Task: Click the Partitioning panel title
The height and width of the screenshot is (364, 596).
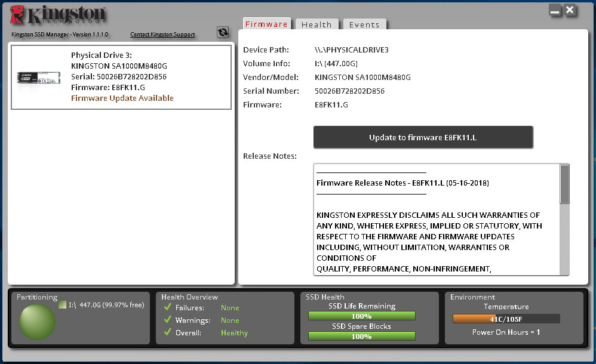Action: coord(37,297)
